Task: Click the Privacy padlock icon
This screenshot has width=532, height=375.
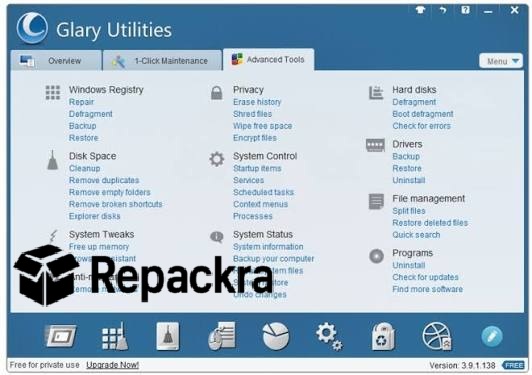Action: coord(216,93)
